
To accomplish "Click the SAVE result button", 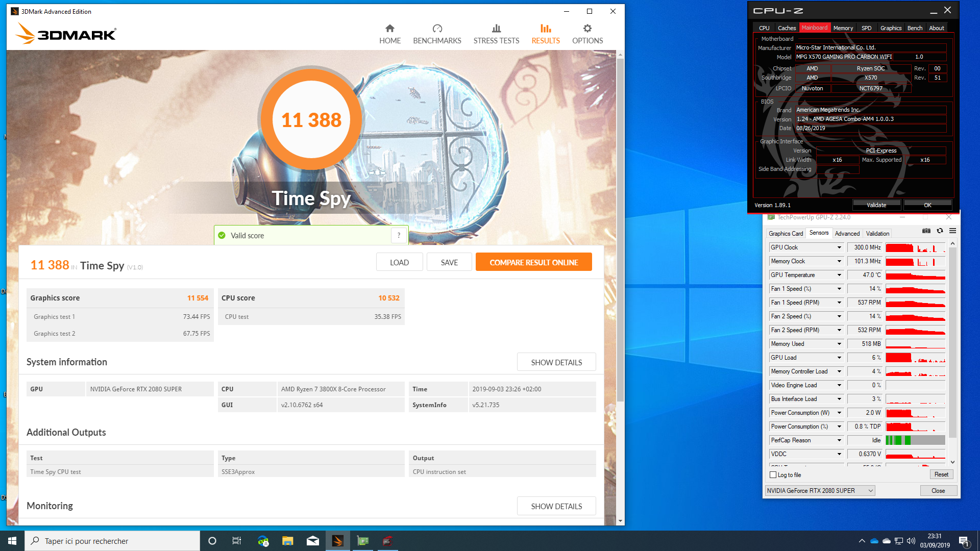I will [x=449, y=262].
